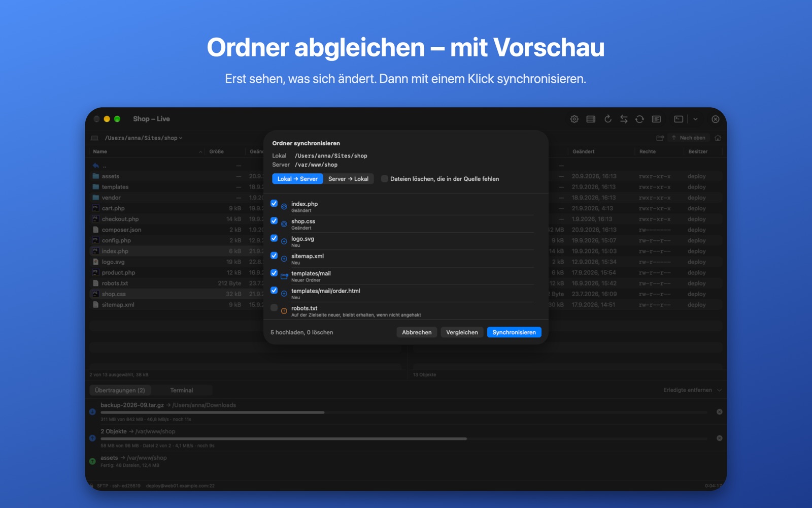Uncheck logo.svg in the sync list
The image size is (812, 508).
tap(274, 238)
